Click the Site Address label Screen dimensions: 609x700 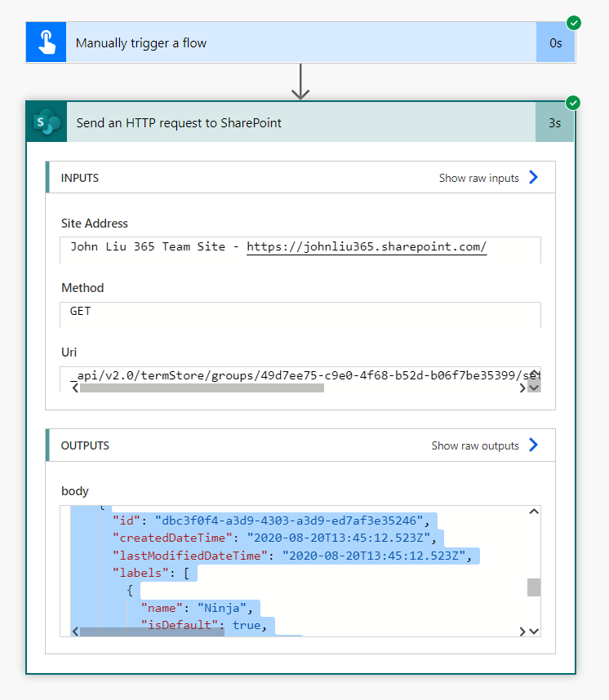(94, 224)
